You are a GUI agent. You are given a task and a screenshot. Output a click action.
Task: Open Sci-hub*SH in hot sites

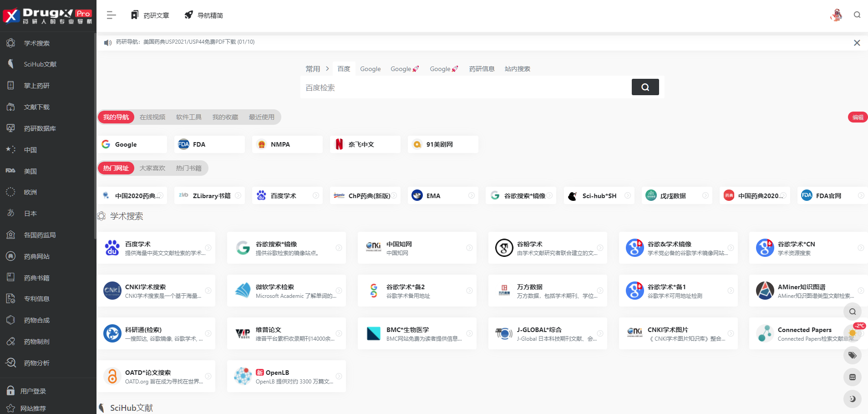(599, 195)
